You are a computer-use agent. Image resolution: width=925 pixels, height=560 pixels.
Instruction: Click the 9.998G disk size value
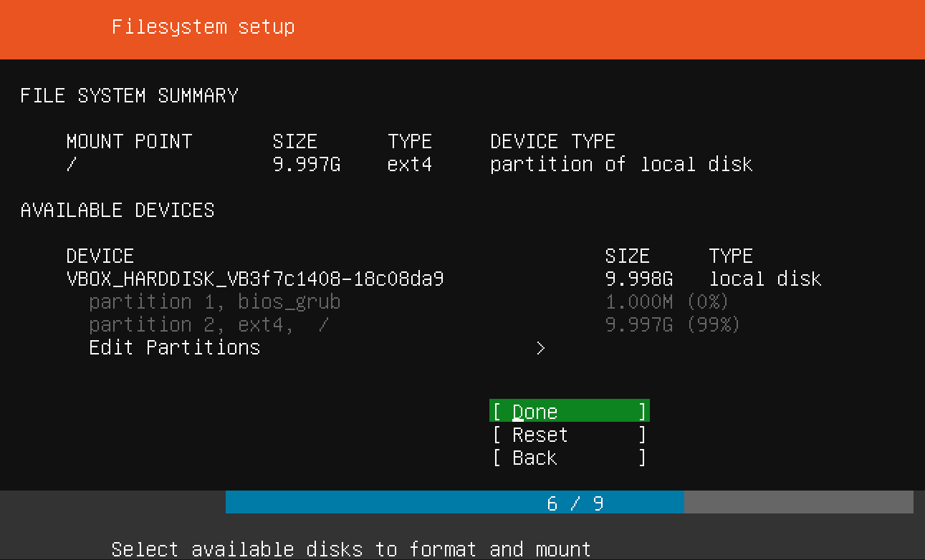pos(639,279)
